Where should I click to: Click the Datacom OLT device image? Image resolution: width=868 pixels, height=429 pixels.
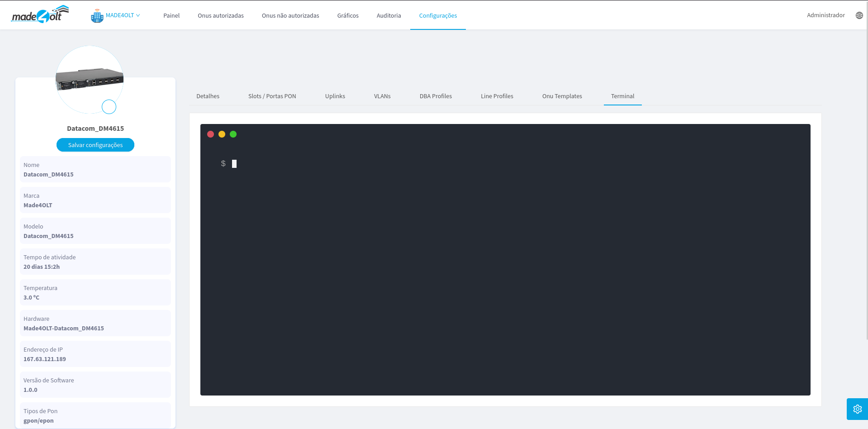(x=89, y=79)
